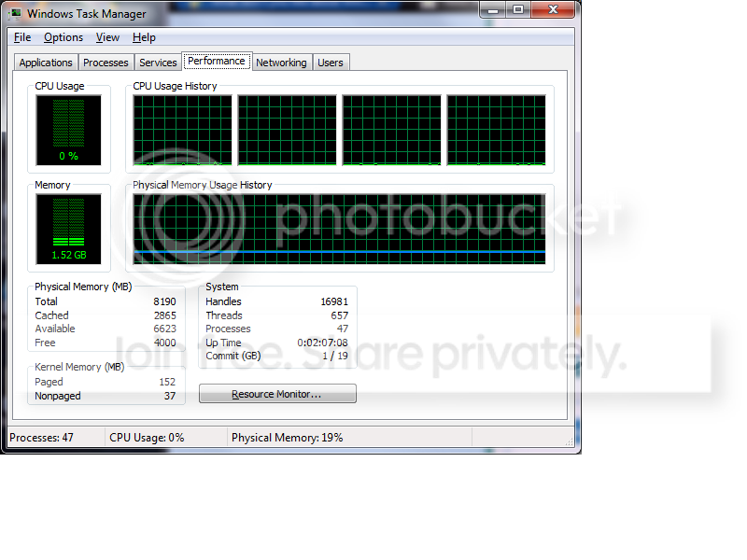The height and width of the screenshot is (560, 747).
Task: Open the View menu
Action: tap(107, 37)
